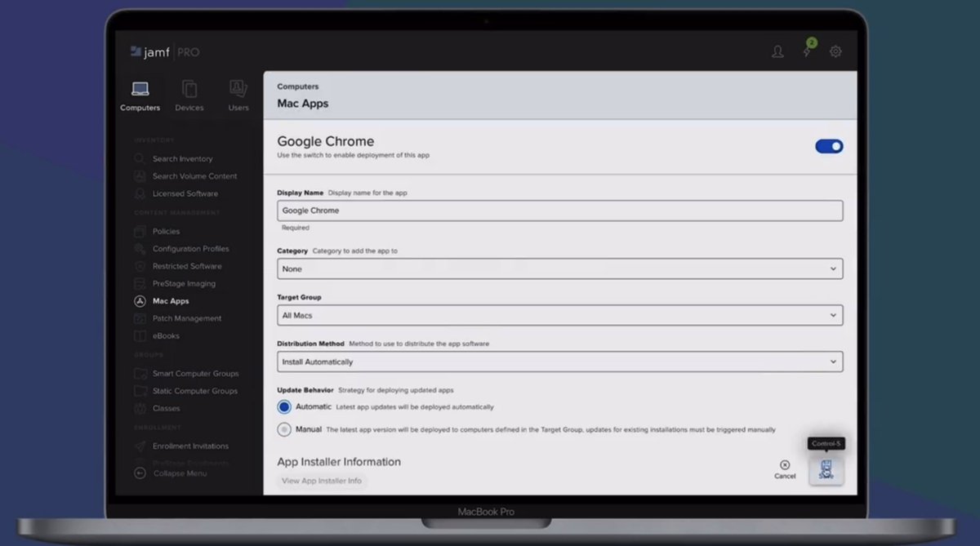Click the Search Volume Content icon
980x546 pixels.
click(140, 175)
